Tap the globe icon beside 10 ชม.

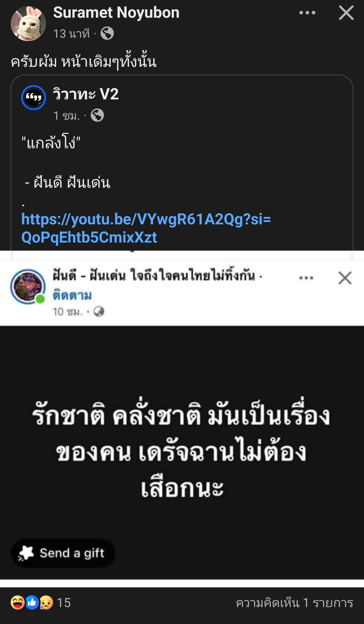[99, 312]
